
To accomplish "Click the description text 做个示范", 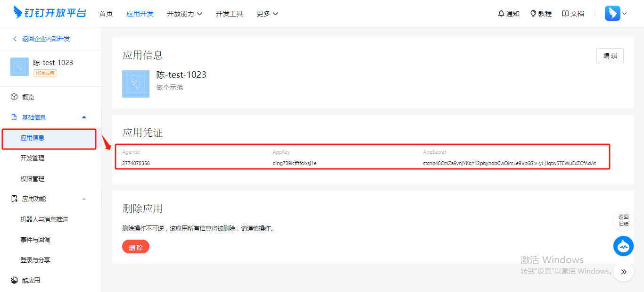I will [x=170, y=87].
